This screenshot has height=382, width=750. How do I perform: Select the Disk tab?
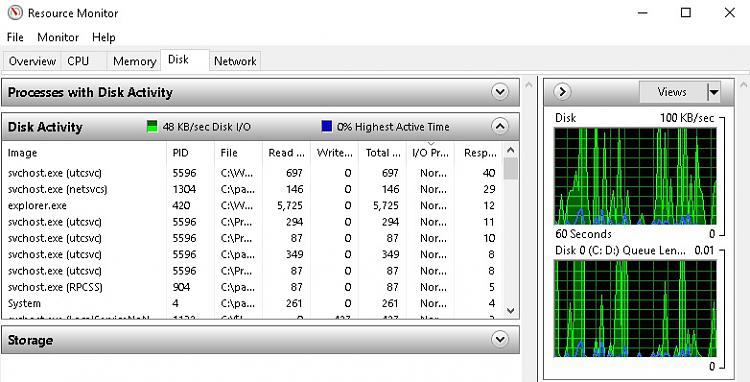point(185,60)
